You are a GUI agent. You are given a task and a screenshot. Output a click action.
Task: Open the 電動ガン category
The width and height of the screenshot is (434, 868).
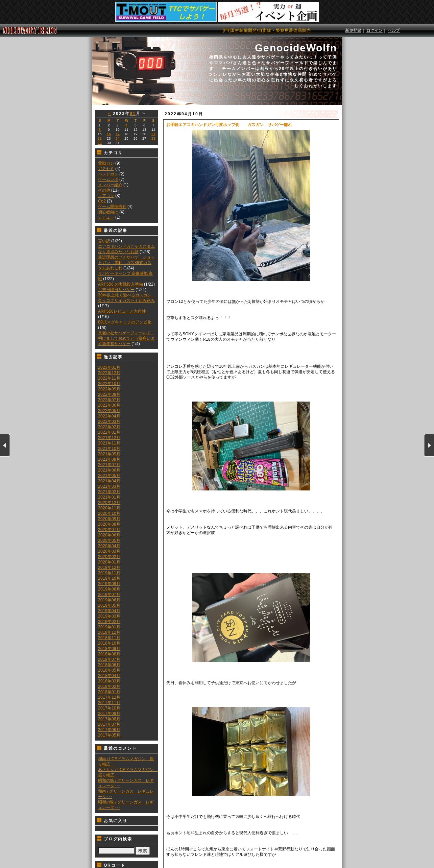[106, 163]
